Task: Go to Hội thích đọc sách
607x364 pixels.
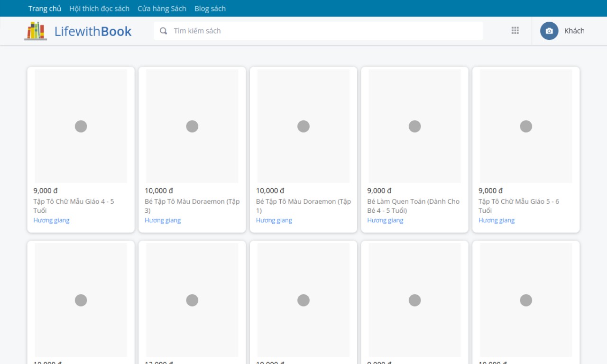Action: tap(99, 9)
